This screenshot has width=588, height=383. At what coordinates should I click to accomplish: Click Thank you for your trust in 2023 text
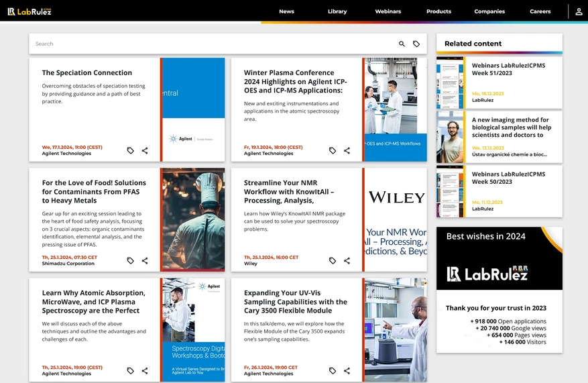(495, 308)
